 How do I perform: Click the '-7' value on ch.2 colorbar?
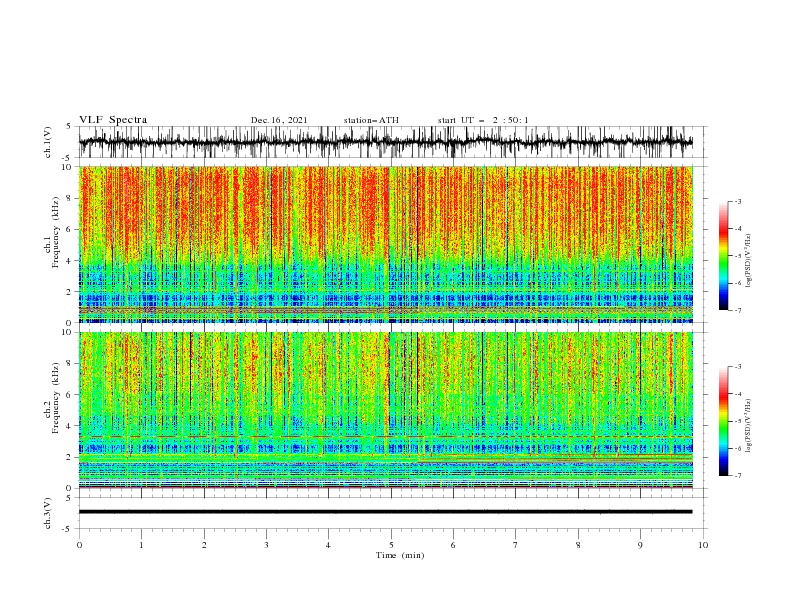pos(738,475)
